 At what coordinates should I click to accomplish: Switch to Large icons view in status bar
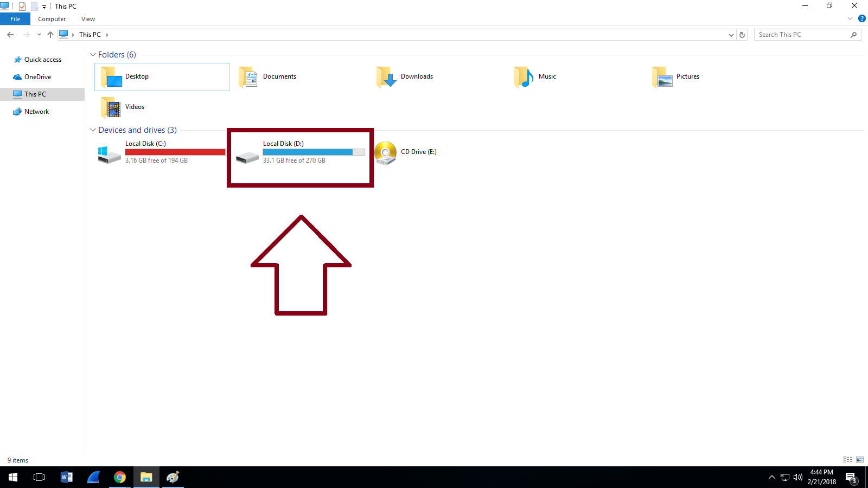(860, 460)
